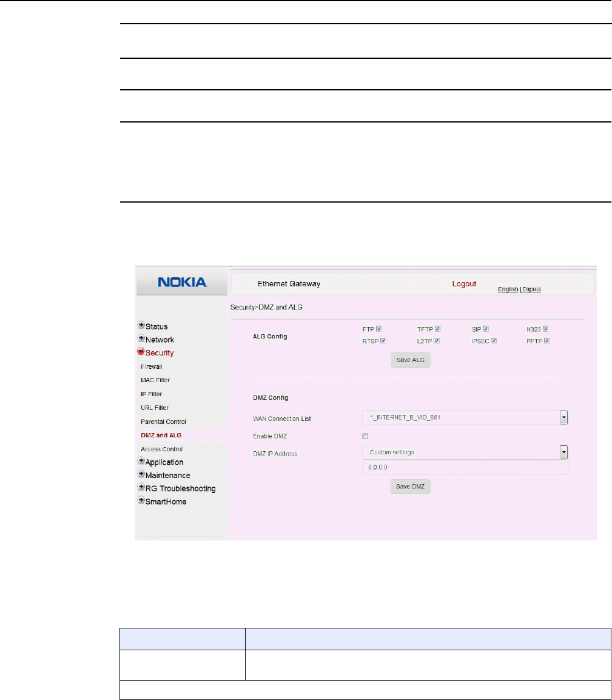Expand the Network menu plus icon

coord(141,338)
